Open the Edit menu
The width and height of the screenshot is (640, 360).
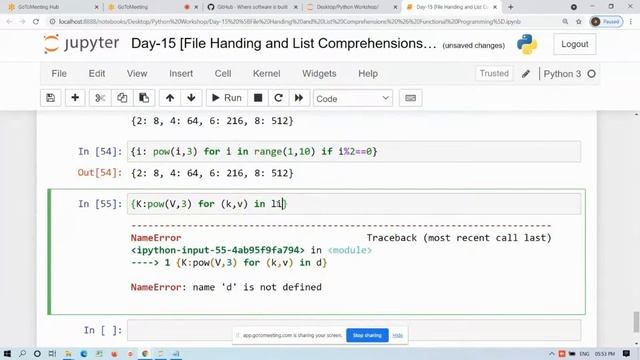[97, 73]
